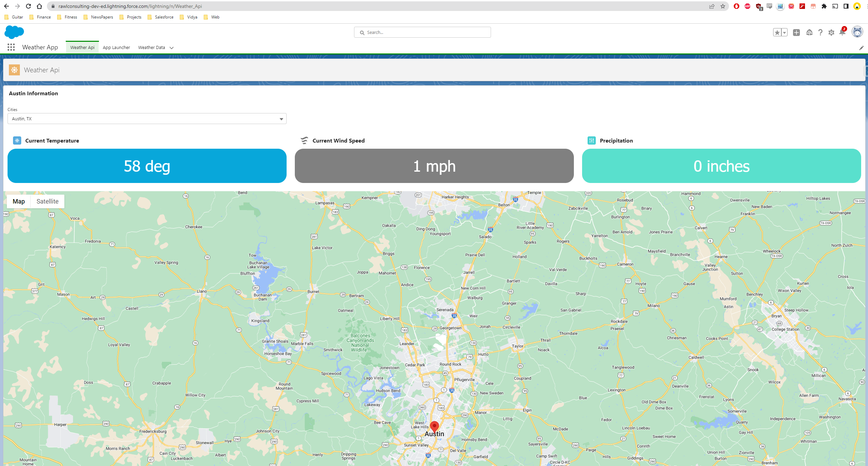The height and width of the screenshot is (466, 868).
Task: Select the App Launcher tab
Action: coord(116,47)
